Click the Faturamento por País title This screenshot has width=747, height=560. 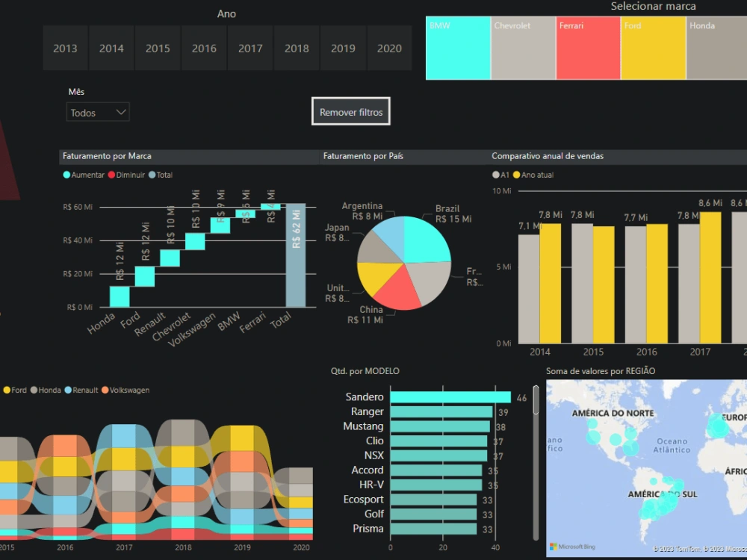[x=363, y=156]
